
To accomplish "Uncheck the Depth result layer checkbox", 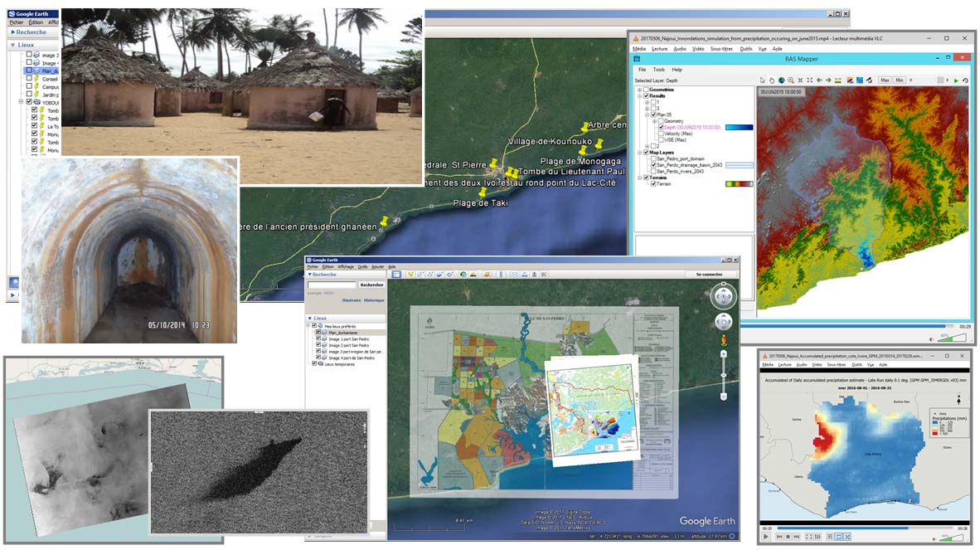I will click(661, 128).
